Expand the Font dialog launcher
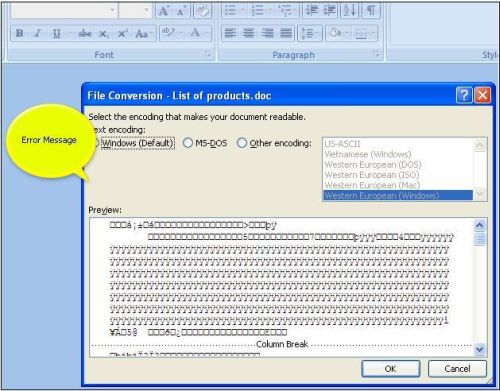The width and height of the screenshot is (500, 391). click(x=208, y=54)
